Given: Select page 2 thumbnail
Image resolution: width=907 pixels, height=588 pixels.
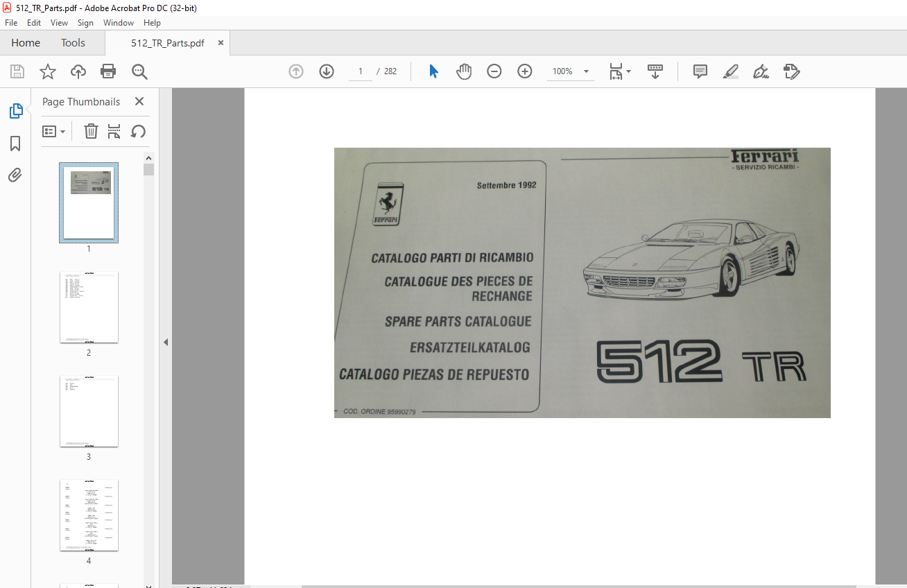Looking at the screenshot, I should point(89,307).
